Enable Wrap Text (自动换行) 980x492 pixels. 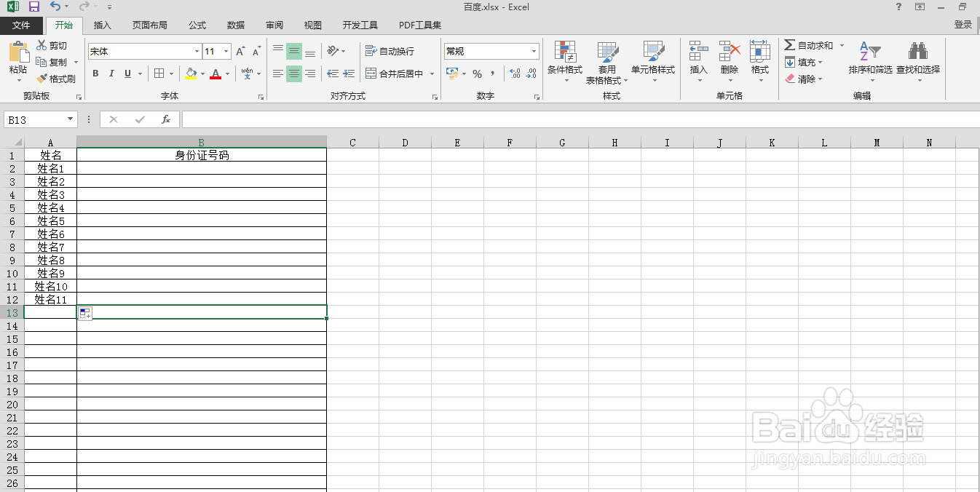pyautogui.click(x=387, y=51)
